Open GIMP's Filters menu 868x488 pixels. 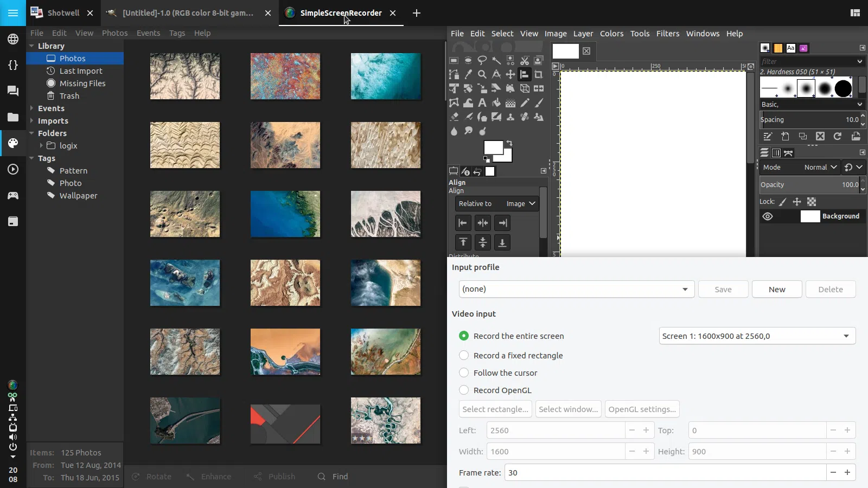668,34
